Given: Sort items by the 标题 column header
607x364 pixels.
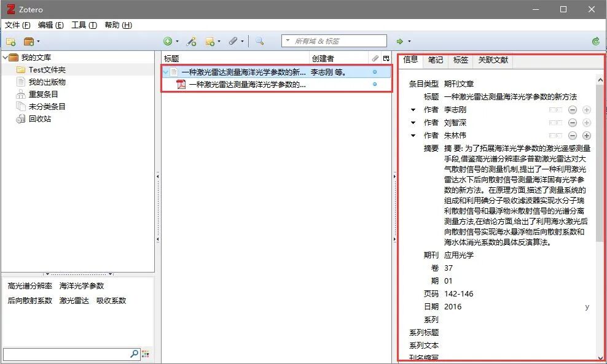Looking at the screenshot, I should (x=235, y=58).
